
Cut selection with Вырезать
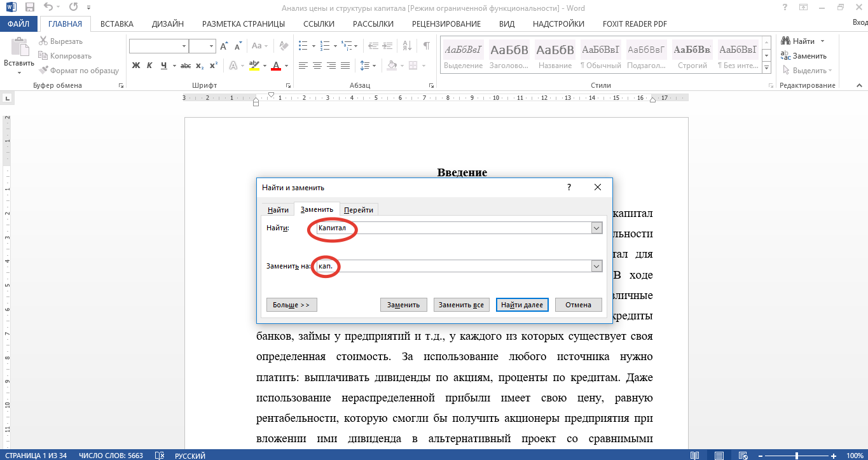[x=61, y=41]
